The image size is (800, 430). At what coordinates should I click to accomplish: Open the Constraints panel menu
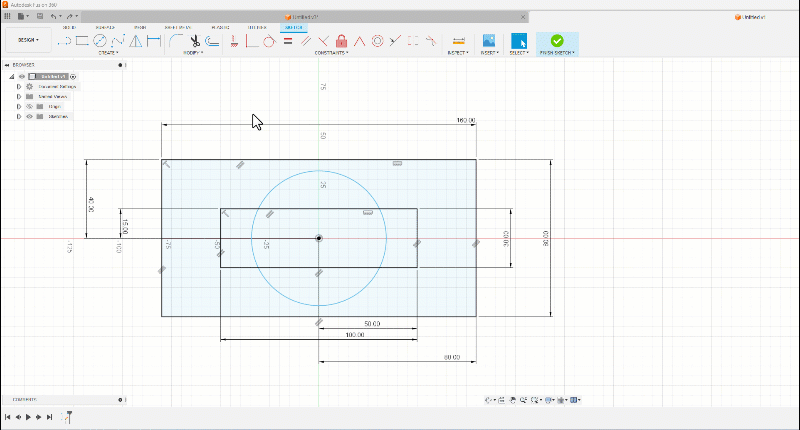click(331, 53)
